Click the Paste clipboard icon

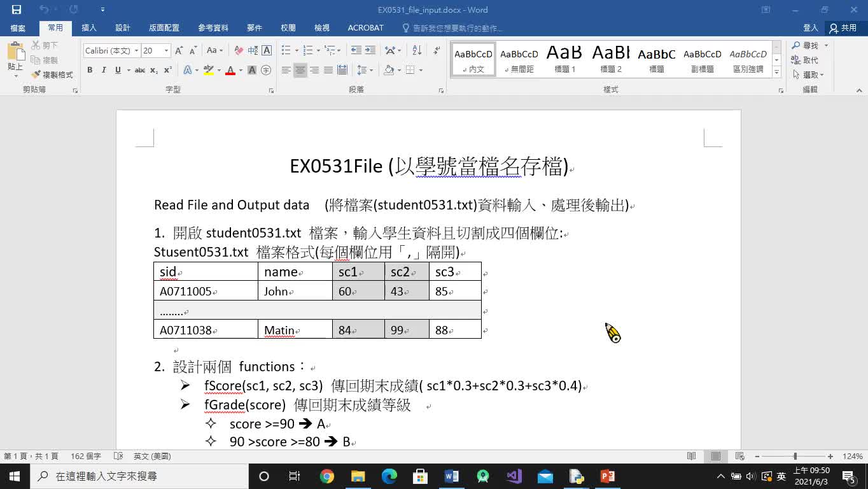pyautogui.click(x=15, y=51)
